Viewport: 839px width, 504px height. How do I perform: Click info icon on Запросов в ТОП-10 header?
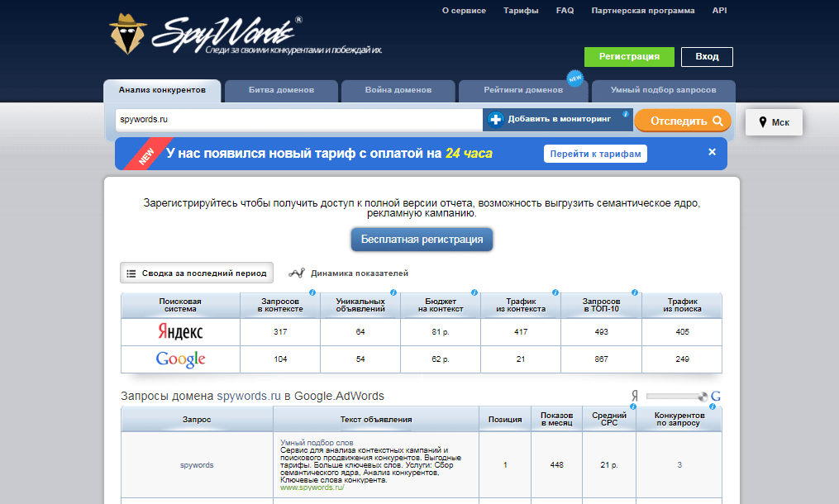pyautogui.click(x=635, y=292)
